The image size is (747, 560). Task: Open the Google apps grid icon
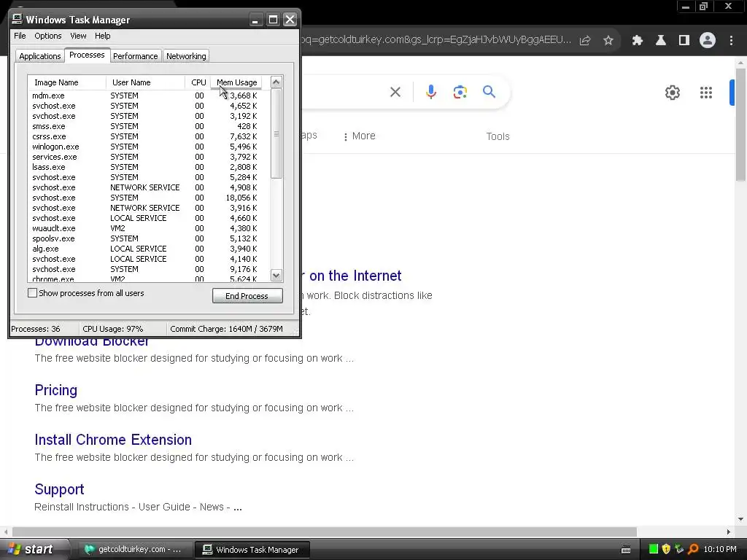[706, 93]
